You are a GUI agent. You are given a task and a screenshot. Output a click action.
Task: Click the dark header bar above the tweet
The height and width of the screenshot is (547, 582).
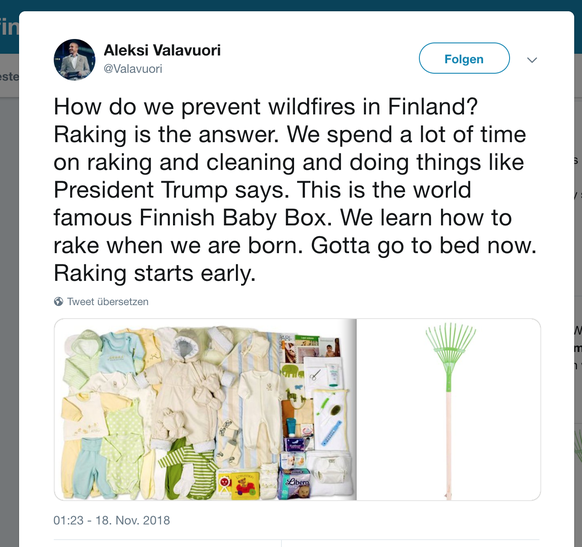tap(291, 5)
